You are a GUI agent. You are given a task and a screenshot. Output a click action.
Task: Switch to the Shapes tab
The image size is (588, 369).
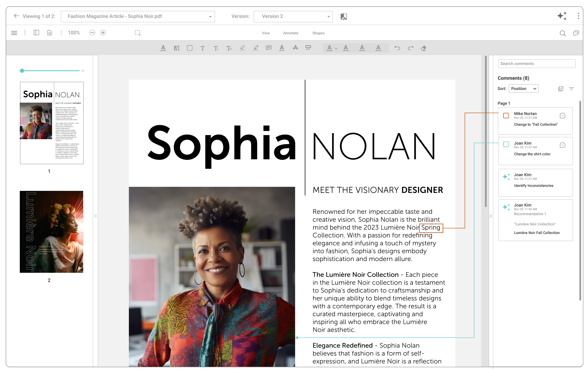point(318,33)
